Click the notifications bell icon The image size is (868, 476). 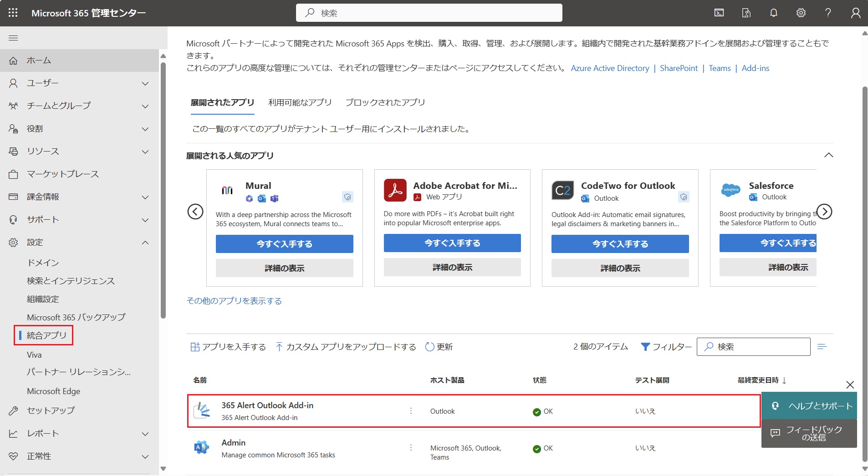(x=773, y=13)
